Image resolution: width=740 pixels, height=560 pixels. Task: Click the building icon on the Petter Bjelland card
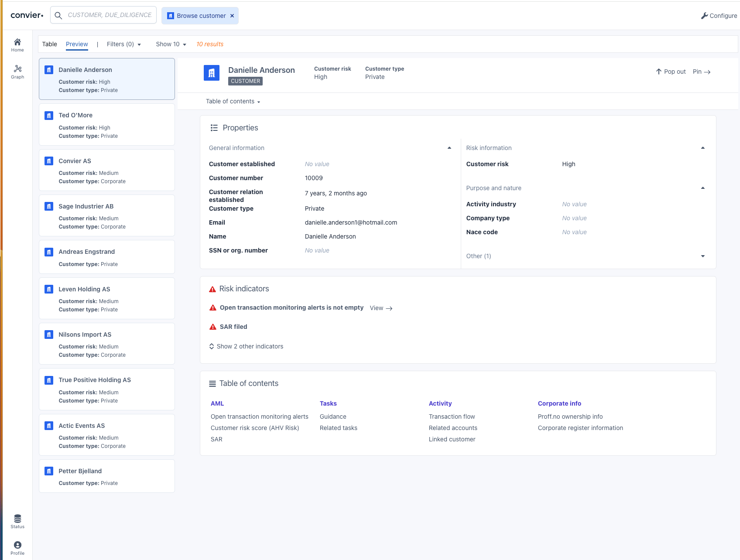pyautogui.click(x=49, y=471)
